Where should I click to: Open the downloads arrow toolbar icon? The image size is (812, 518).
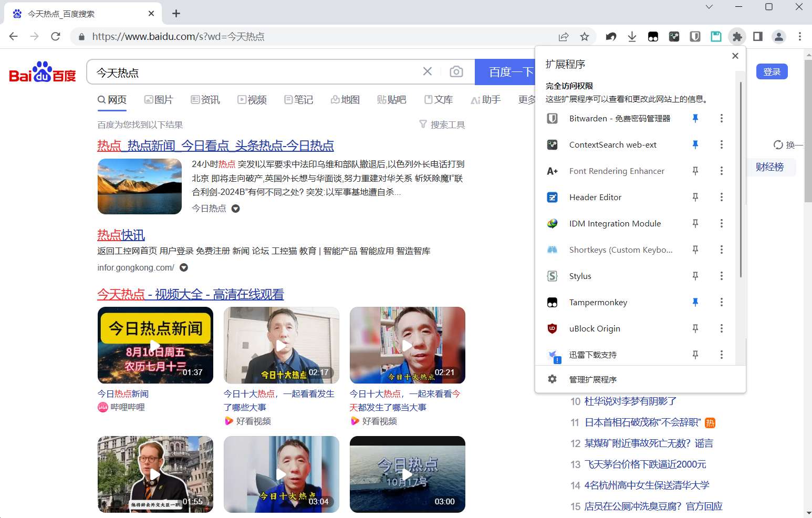coord(632,36)
